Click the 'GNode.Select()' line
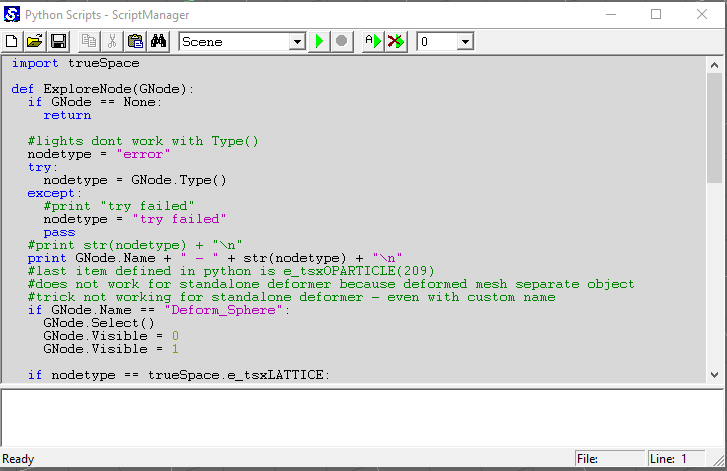 [x=99, y=323]
